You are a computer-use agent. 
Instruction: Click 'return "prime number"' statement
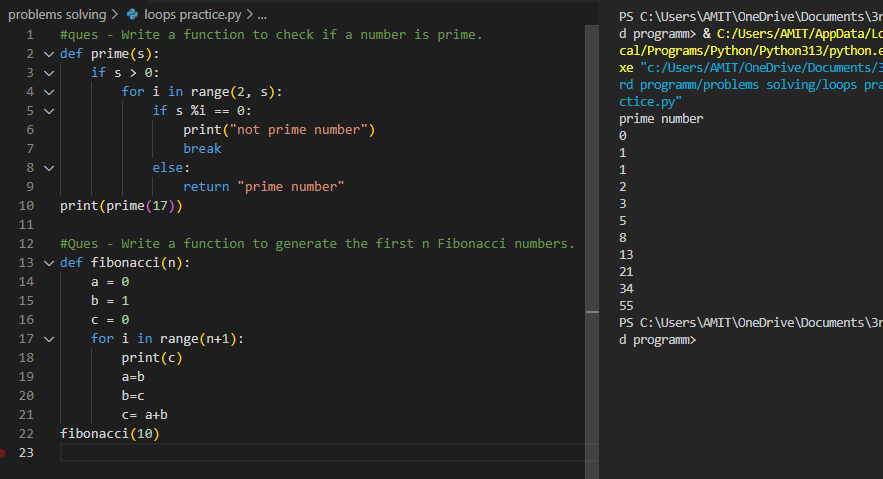(x=264, y=187)
